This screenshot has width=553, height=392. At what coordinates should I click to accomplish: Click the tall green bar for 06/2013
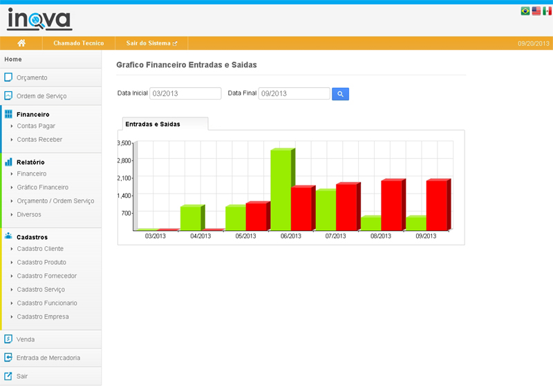pyautogui.click(x=280, y=189)
